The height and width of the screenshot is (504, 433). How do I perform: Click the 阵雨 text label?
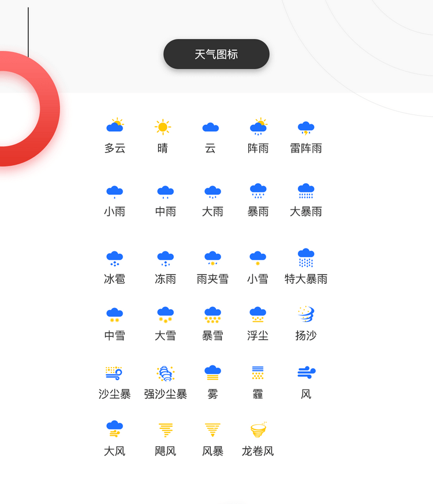click(258, 148)
